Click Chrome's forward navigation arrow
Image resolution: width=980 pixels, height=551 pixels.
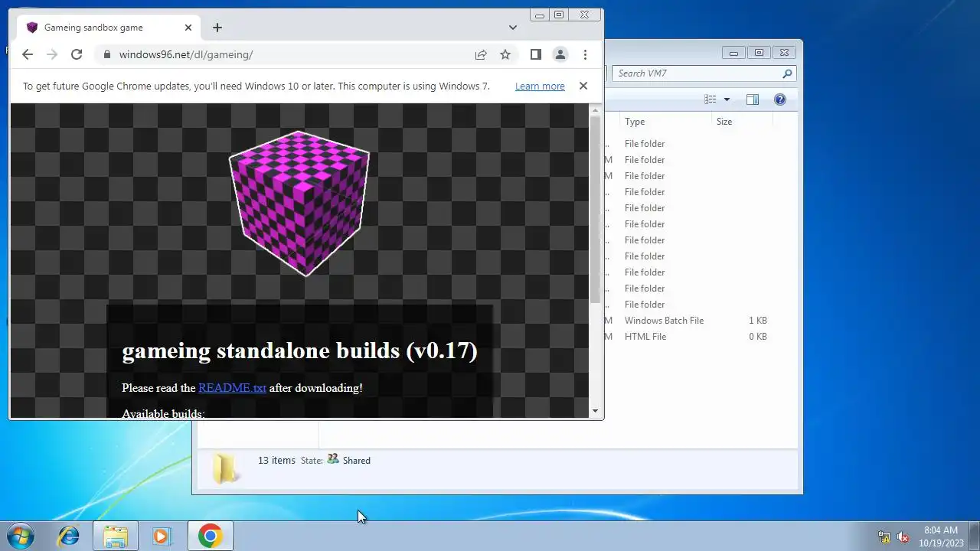click(52, 54)
